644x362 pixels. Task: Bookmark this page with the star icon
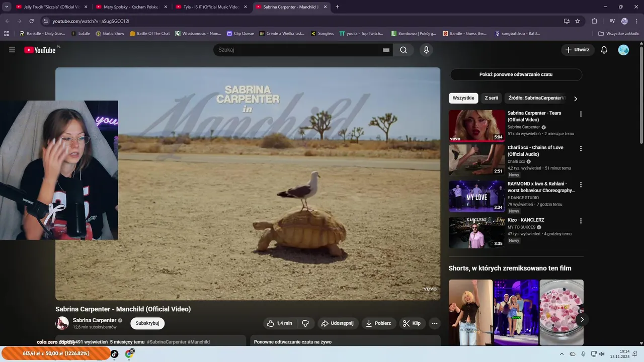578,21
